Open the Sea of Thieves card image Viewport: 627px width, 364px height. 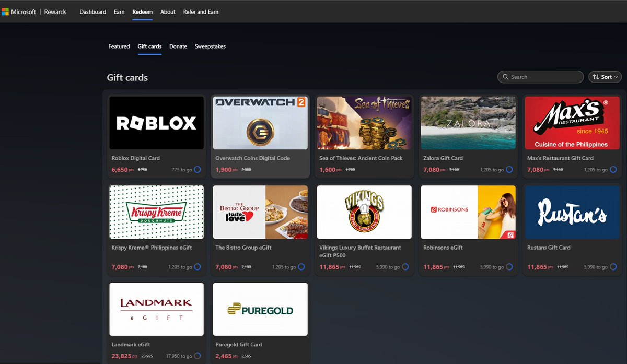(364, 123)
